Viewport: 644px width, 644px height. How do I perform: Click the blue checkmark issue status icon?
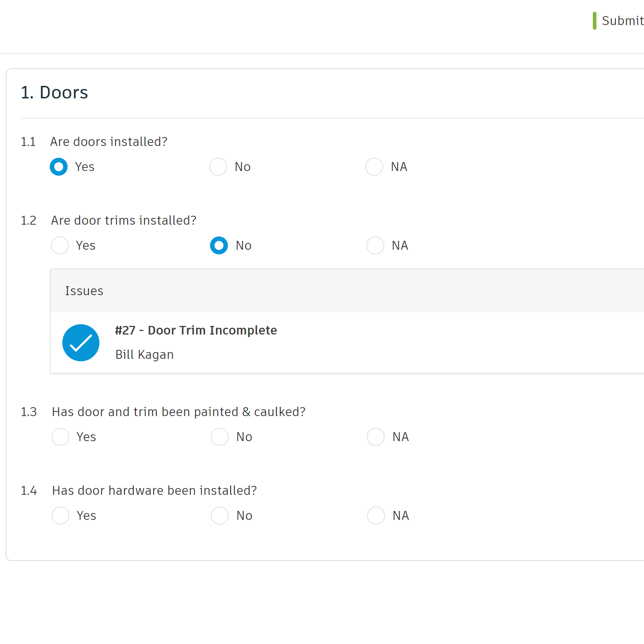point(81,343)
